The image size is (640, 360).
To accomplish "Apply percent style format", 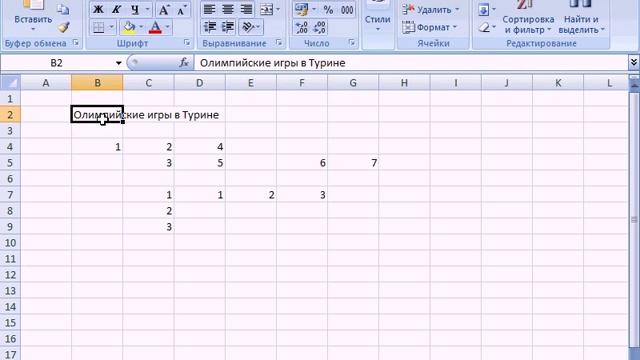I will pyautogui.click(x=328, y=9).
